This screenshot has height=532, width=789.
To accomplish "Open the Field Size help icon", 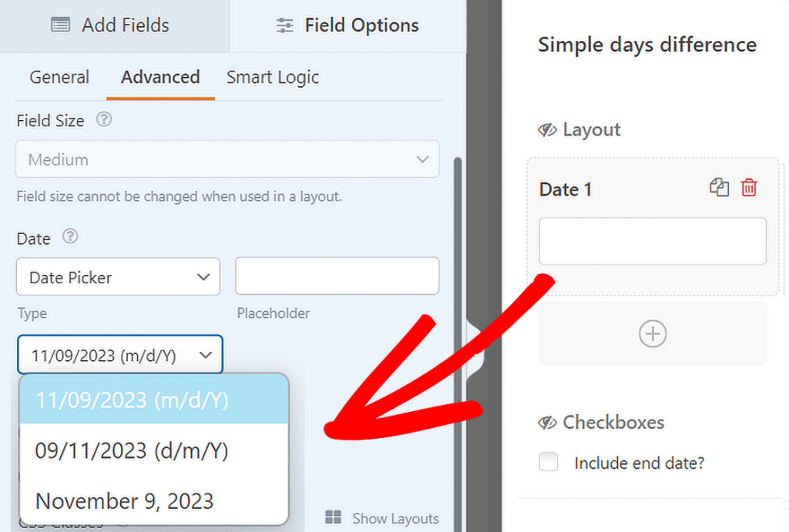I will (x=105, y=120).
